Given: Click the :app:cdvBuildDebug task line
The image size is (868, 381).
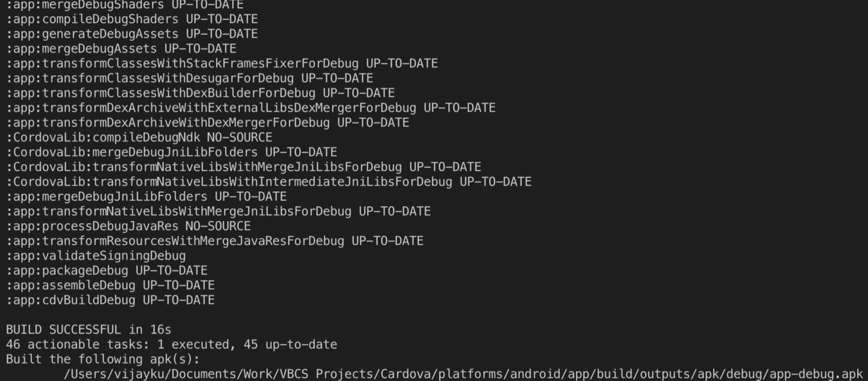Looking at the screenshot, I should pos(110,300).
